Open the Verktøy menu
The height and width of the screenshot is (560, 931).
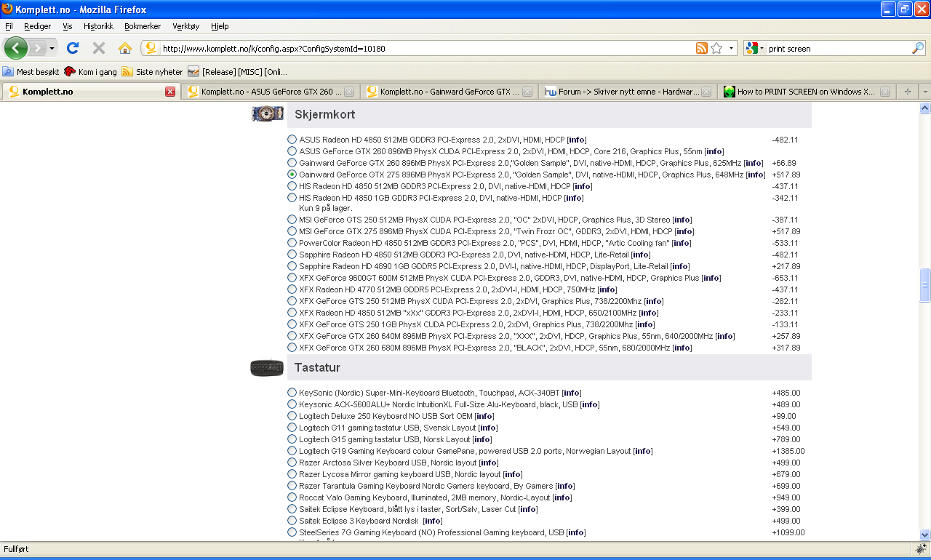[186, 26]
